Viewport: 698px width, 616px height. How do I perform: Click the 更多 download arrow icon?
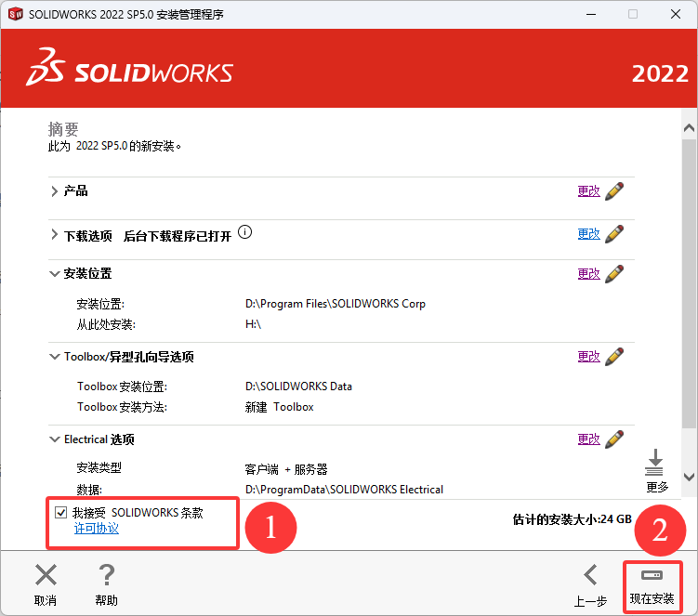(x=654, y=463)
